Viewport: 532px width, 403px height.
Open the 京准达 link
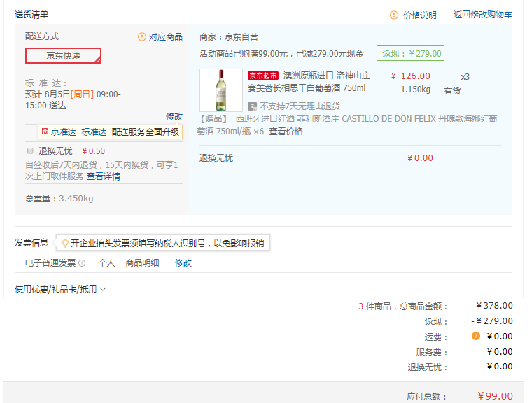click(64, 132)
